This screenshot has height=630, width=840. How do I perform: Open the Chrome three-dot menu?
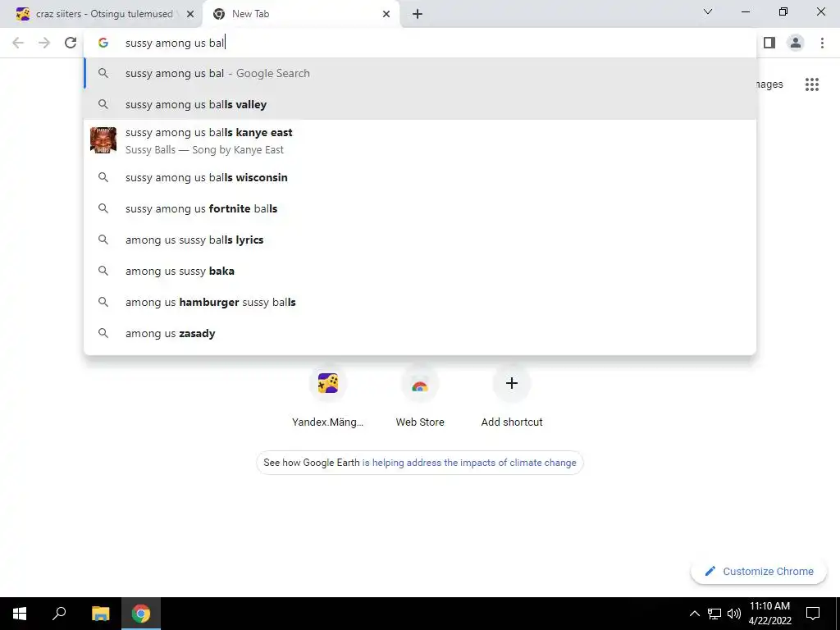point(822,43)
